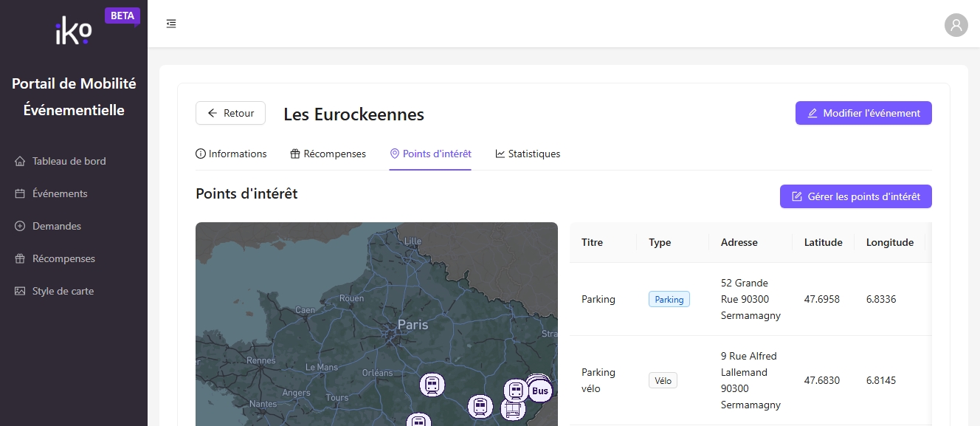This screenshot has width=980, height=426.
Task: Click the Vélo type tag
Action: click(x=663, y=380)
